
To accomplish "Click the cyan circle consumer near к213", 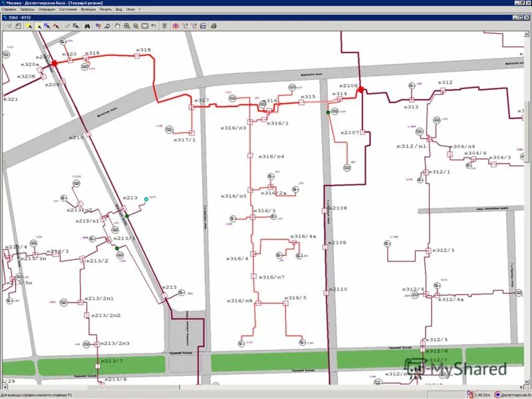I will point(146,199).
